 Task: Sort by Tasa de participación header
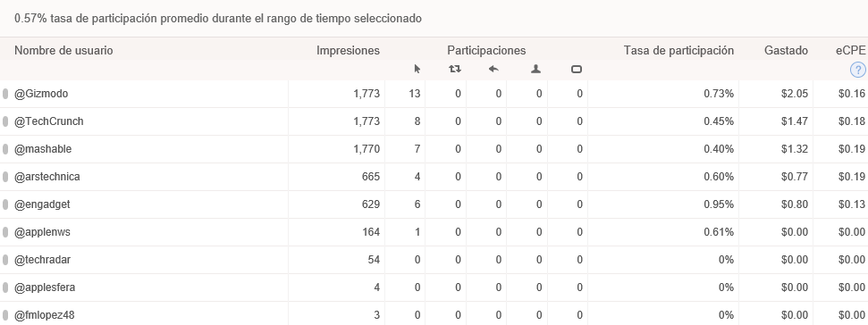tap(678, 51)
